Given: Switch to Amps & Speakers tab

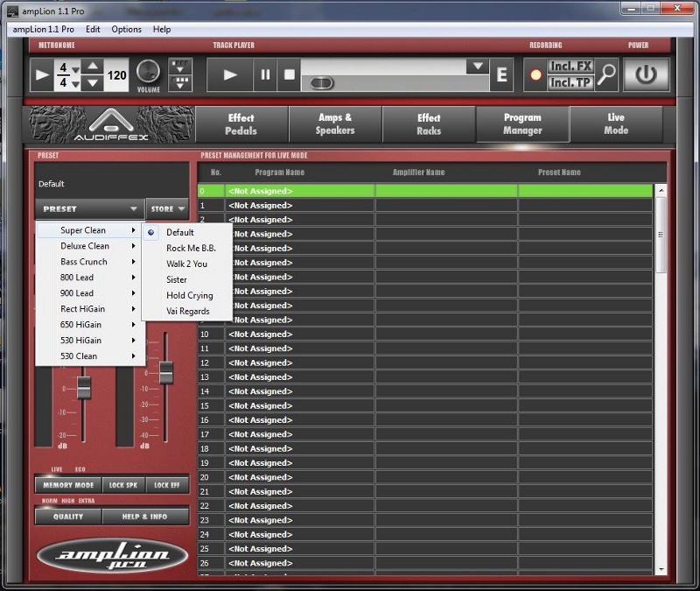Looking at the screenshot, I should 335,124.
